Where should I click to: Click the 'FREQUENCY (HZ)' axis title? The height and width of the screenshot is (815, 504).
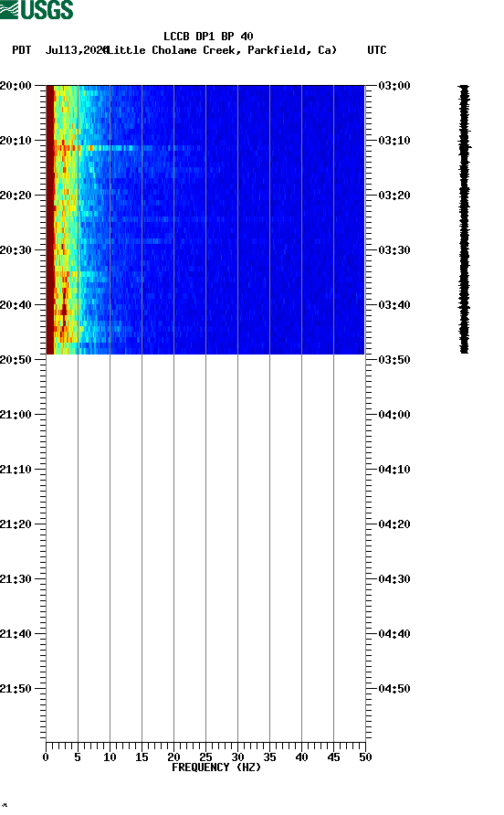coord(216,767)
